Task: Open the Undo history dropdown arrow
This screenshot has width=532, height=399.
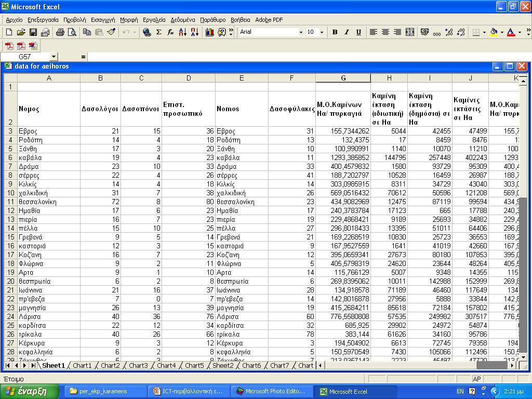Action: (x=135, y=32)
